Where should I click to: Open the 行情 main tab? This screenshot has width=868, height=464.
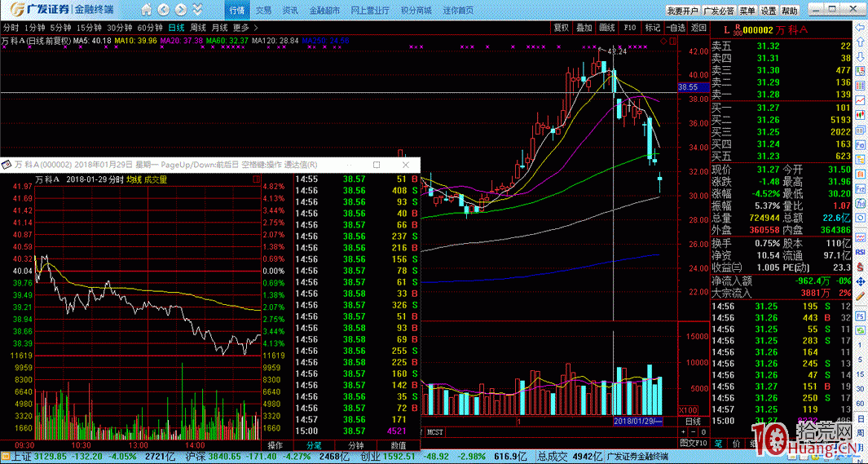(236, 10)
